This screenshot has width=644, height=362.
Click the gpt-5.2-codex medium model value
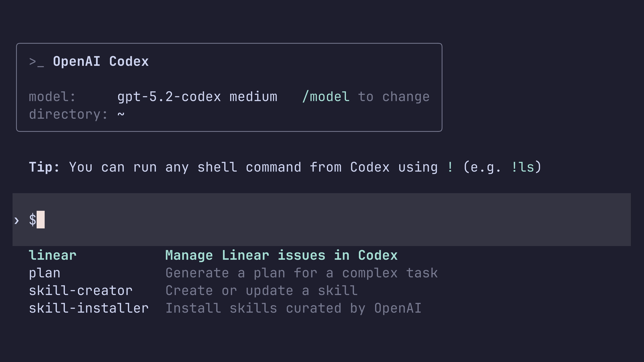pos(197,97)
